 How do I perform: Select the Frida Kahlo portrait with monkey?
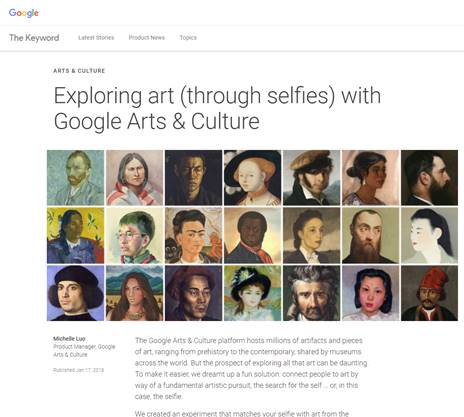194,235
